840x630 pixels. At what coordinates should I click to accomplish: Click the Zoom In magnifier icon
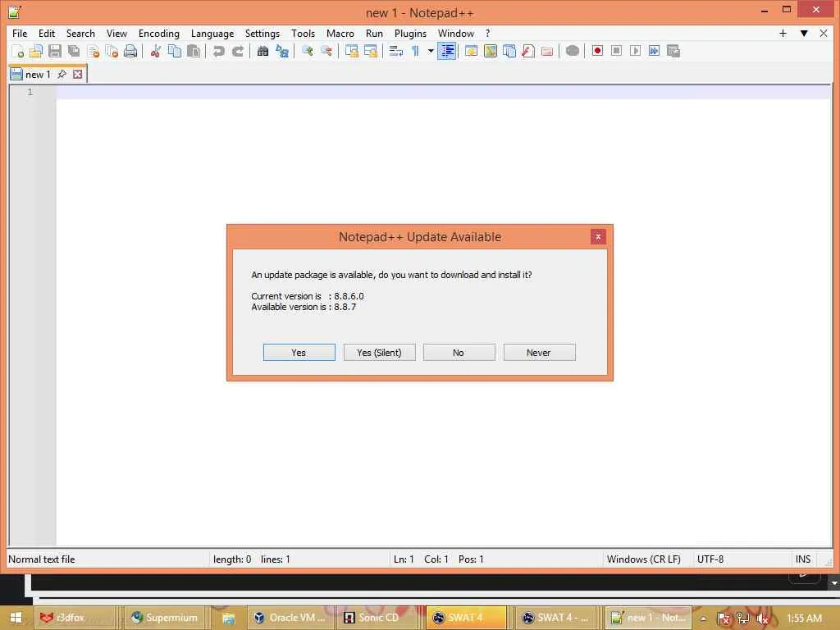point(307,52)
